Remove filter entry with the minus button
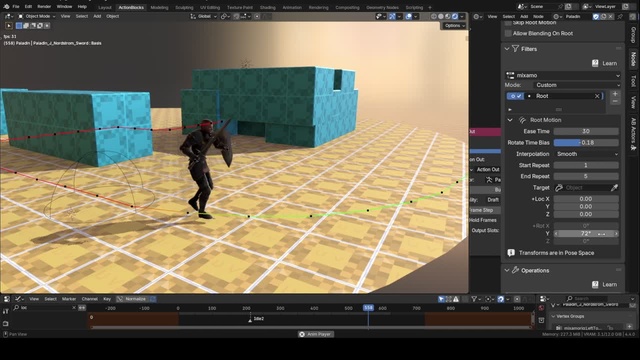This screenshot has height=360, width=640. [x=615, y=101]
